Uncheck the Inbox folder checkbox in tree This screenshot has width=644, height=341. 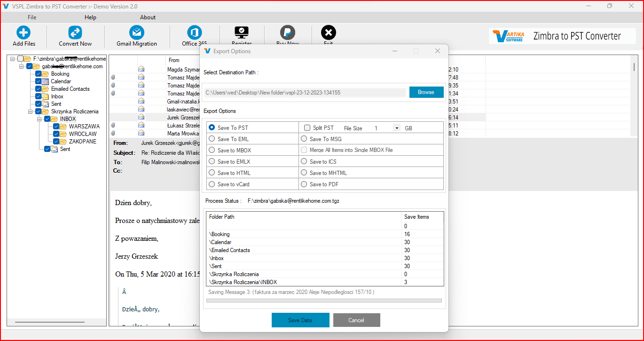point(39,96)
